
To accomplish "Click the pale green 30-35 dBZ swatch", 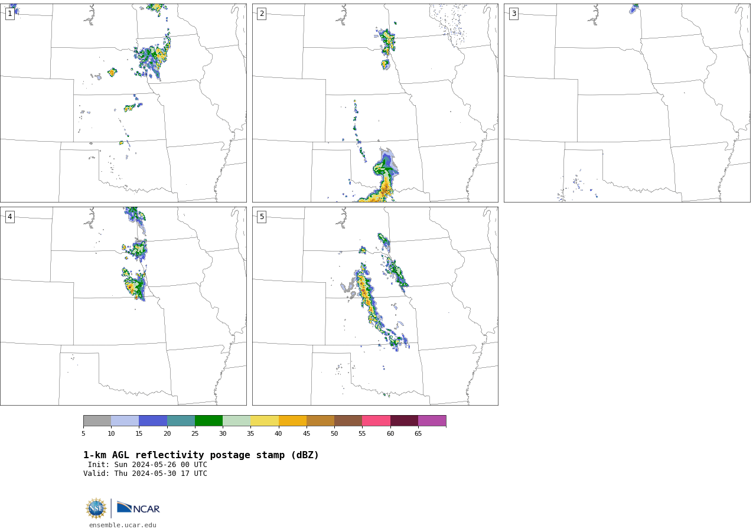I will click(236, 420).
